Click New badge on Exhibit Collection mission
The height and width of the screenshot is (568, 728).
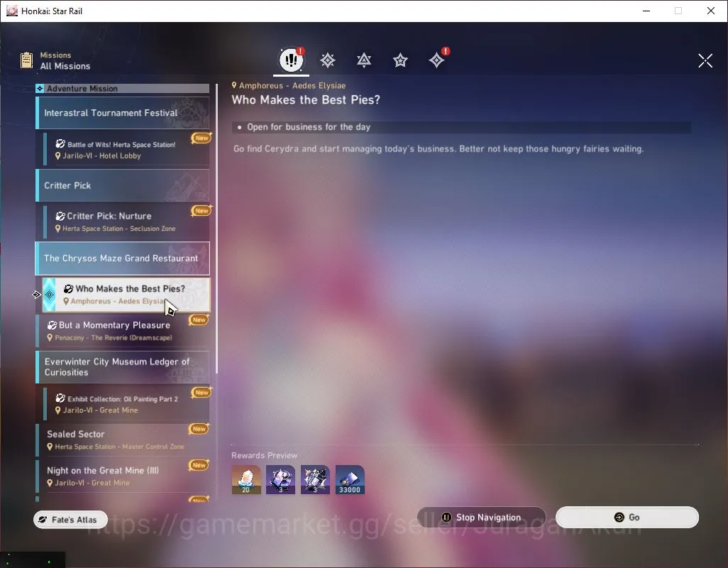click(202, 393)
